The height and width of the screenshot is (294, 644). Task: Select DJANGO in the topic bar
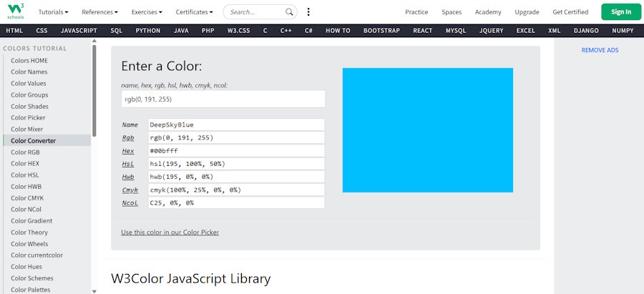tap(586, 30)
